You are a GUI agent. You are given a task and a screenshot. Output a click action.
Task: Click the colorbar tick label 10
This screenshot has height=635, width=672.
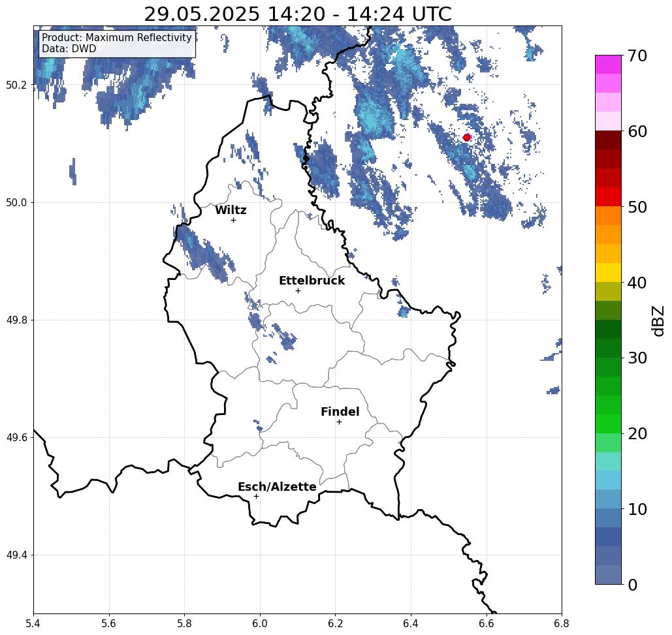[637, 508]
